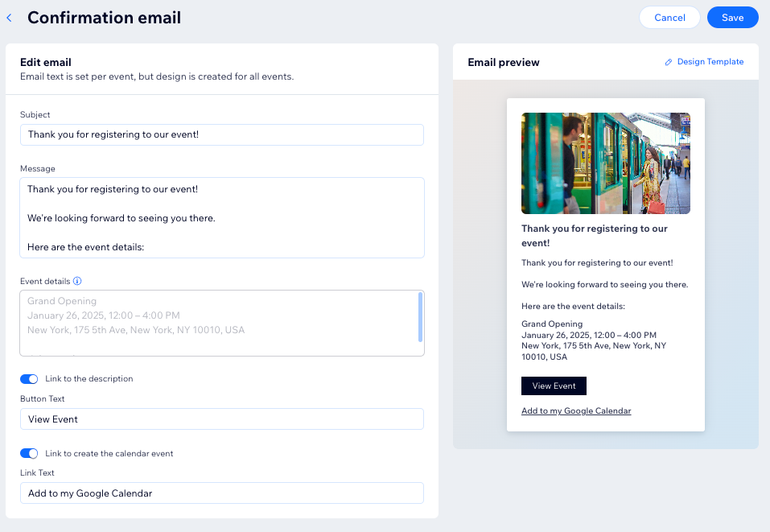Click the View Event button in preview
Viewport: 770px width, 532px height.
pos(554,386)
